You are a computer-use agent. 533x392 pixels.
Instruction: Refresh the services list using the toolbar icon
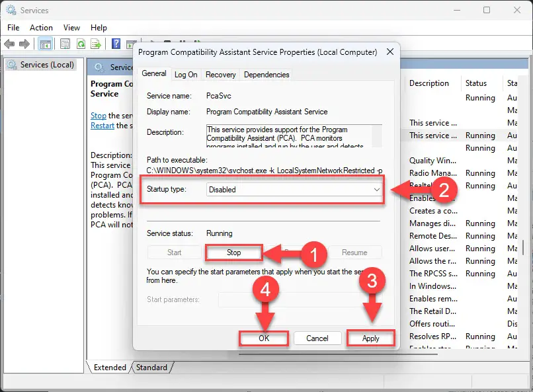point(81,44)
